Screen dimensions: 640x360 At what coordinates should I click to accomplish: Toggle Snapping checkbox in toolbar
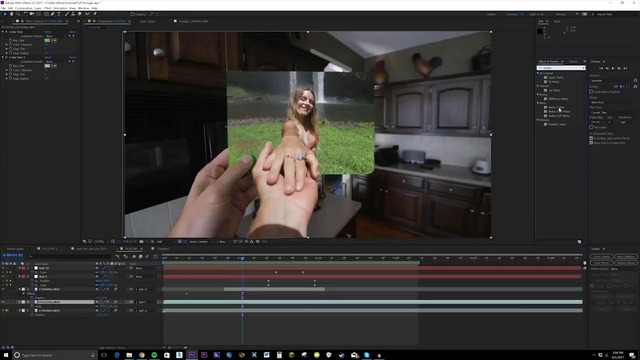pos(132,14)
